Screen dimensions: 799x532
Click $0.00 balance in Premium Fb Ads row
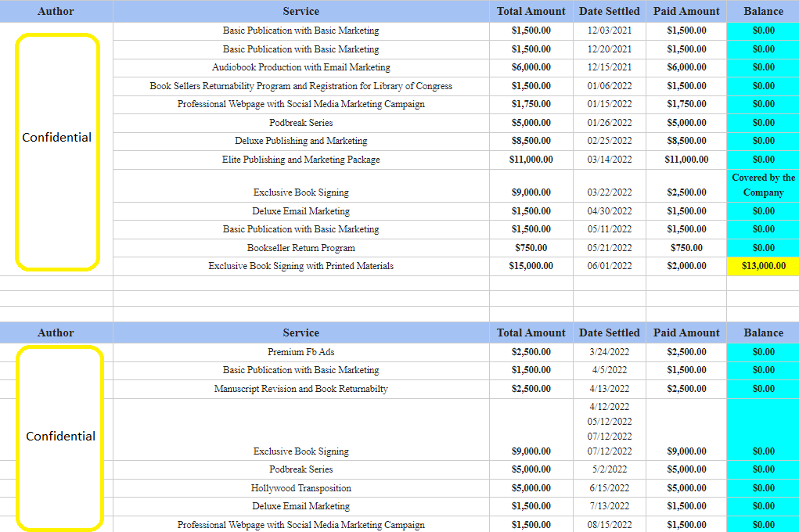pos(763,352)
